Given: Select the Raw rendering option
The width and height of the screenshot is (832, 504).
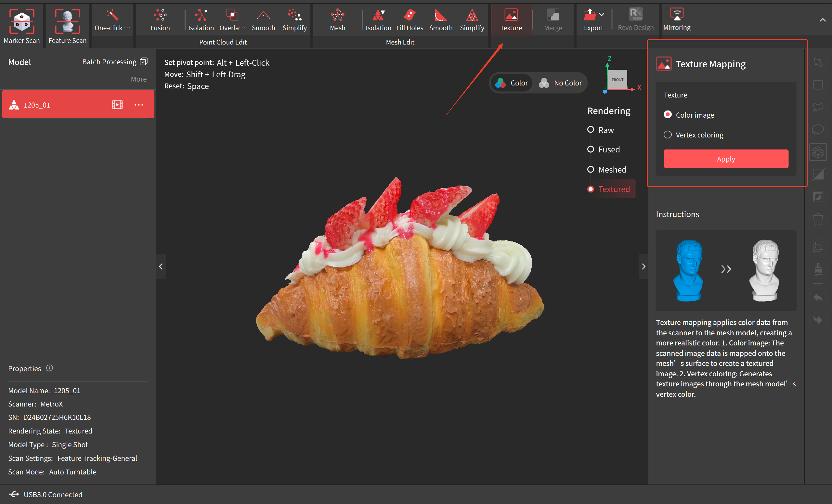Looking at the screenshot, I should pos(591,130).
